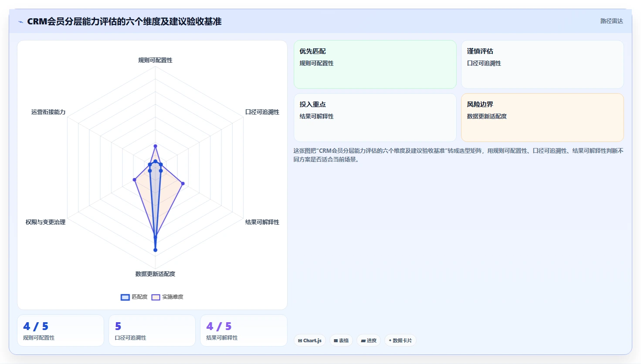Click the 路径雷达 label in the header

[x=611, y=21]
